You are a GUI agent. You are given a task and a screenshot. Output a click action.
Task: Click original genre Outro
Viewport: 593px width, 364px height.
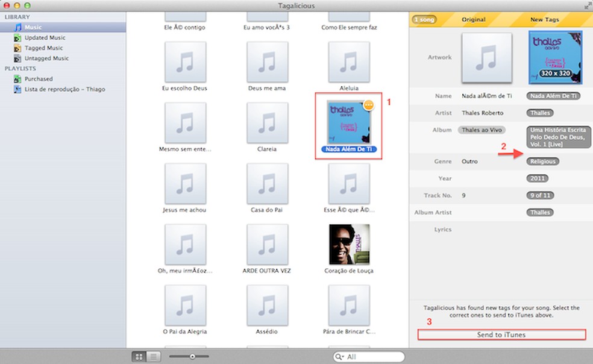[x=469, y=161]
